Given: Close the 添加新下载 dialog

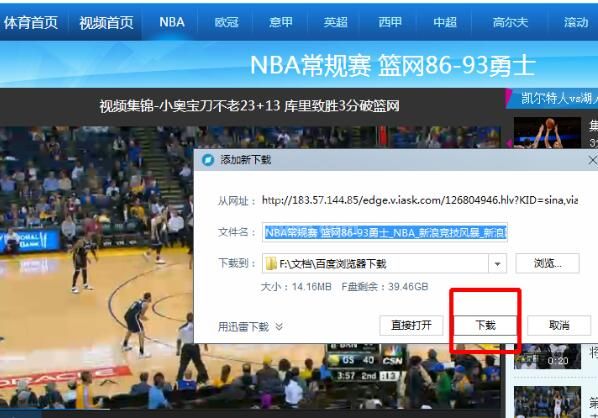Looking at the screenshot, I should point(592,160).
